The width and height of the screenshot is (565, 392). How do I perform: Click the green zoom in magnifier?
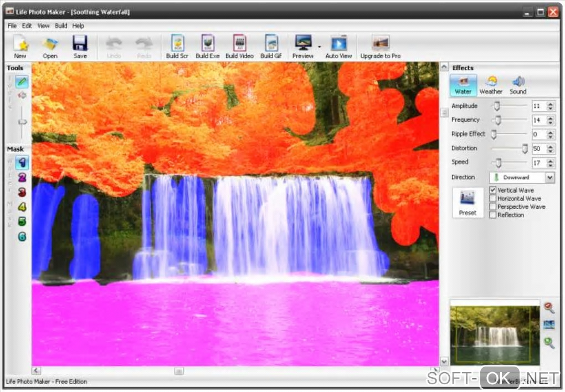[x=549, y=342]
